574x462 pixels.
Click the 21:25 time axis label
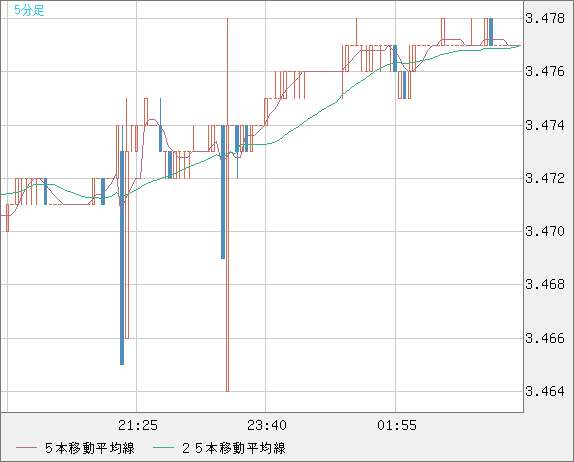click(x=138, y=425)
